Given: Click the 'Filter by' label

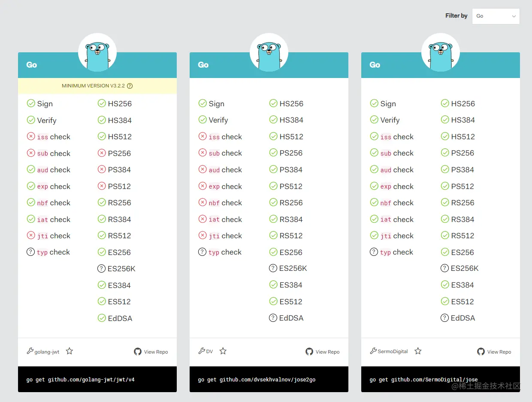Looking at the screenshot, I should pos(456,16).
